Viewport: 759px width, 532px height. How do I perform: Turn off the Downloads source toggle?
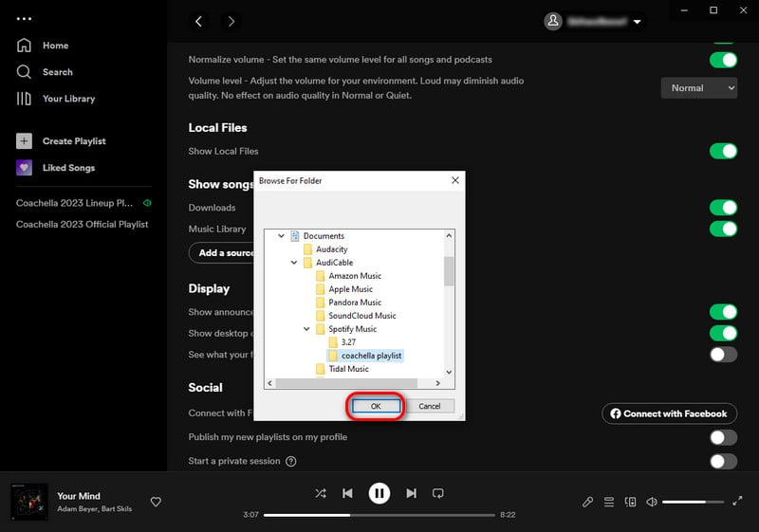[x=723, y=208]
